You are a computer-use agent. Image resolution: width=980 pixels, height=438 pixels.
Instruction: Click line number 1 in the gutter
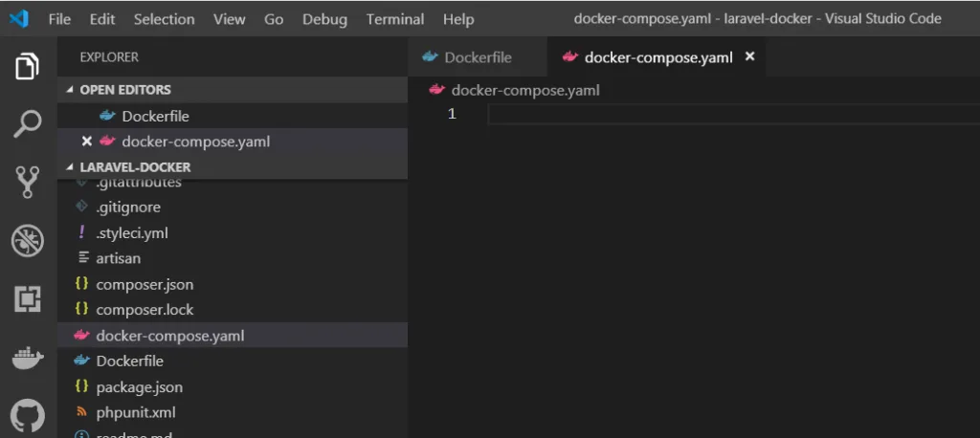(452, 114)
